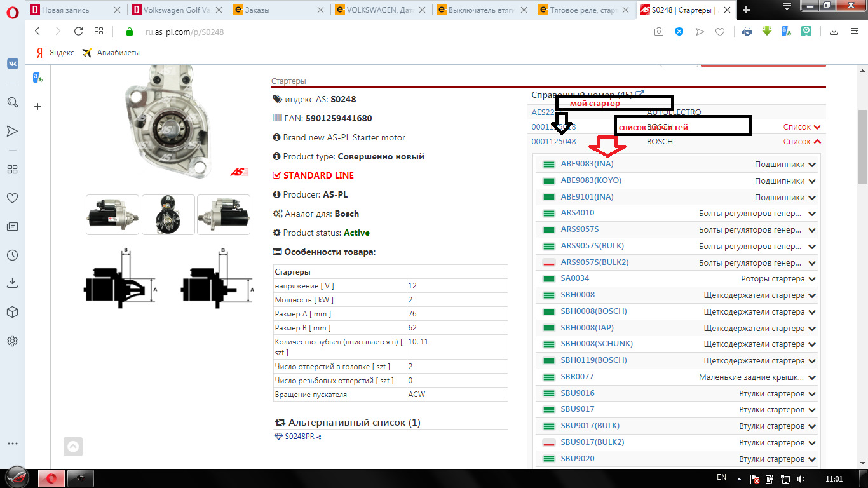The image size is (868, 488).
Task: Open browsing history clock icon
Action: coord(12,255)
